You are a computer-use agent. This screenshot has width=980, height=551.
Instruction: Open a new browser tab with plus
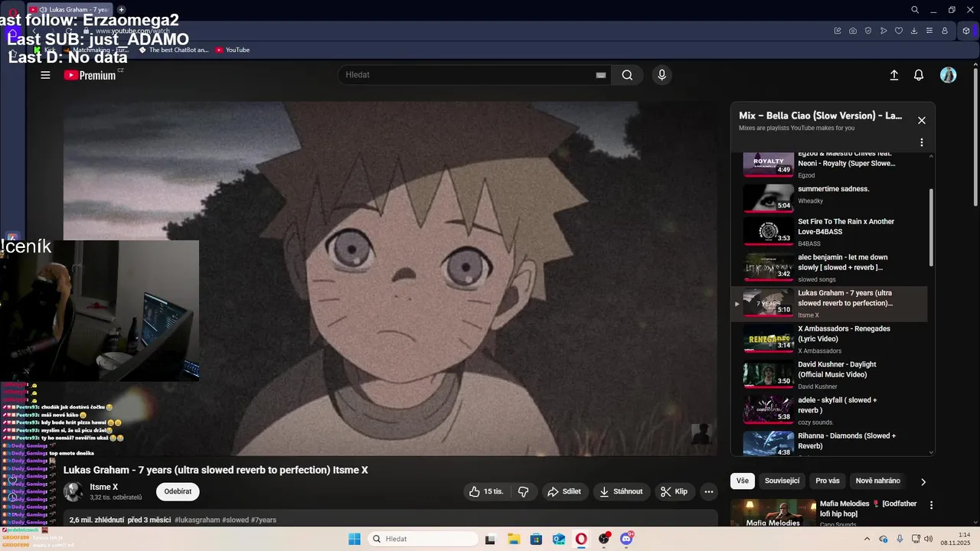[121, 9]
